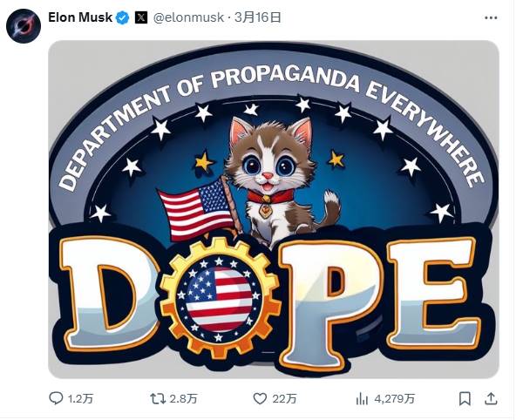Click the 22万 like count

click(x=285, y=399)
